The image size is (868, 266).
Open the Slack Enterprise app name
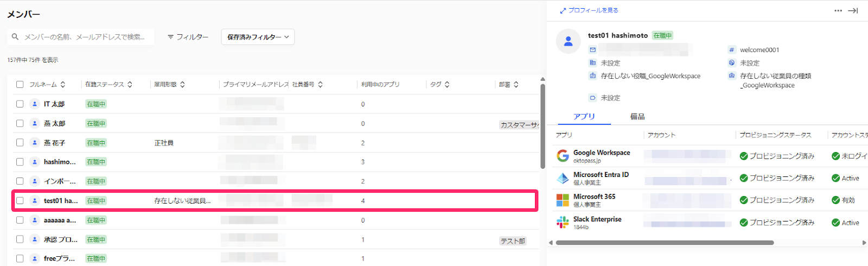pyautogui.click(x=597, y=219)
